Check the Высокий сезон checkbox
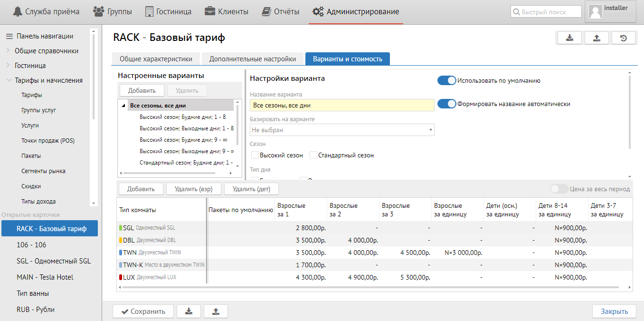Image resolution: width=644 pixels, height=321 pixels. pyautogui.click(x=255, y=155)
